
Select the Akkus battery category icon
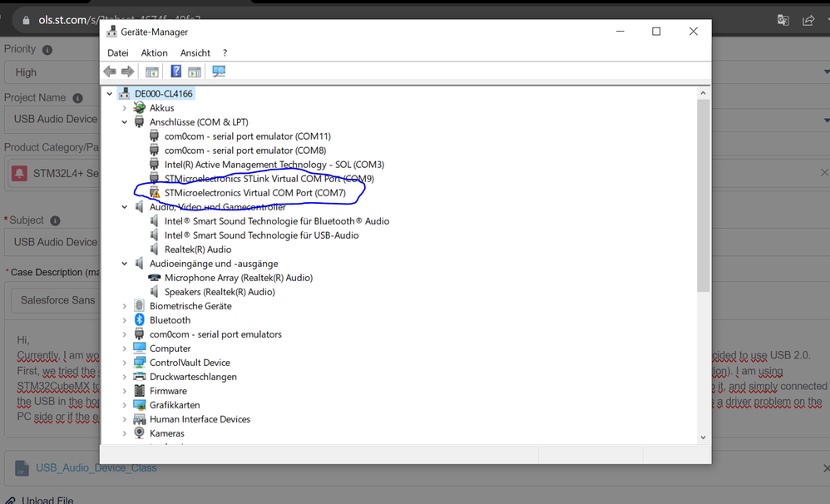[139, 108]
